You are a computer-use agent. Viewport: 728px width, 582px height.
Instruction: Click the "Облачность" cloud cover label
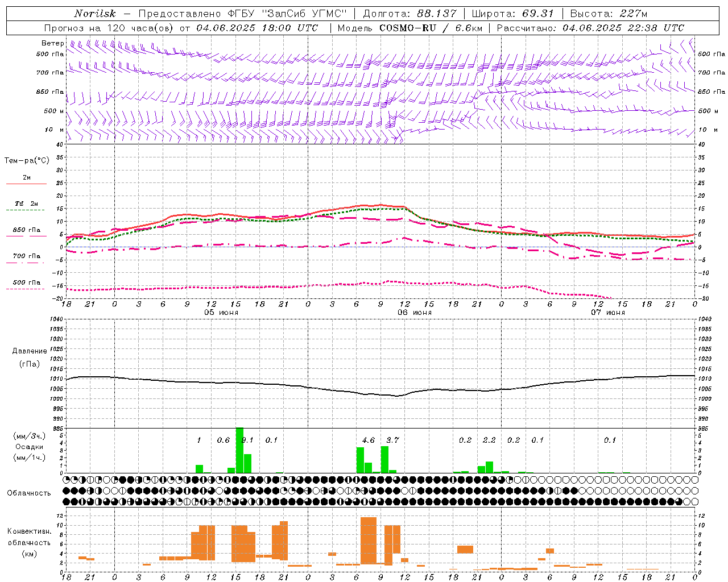29,493
